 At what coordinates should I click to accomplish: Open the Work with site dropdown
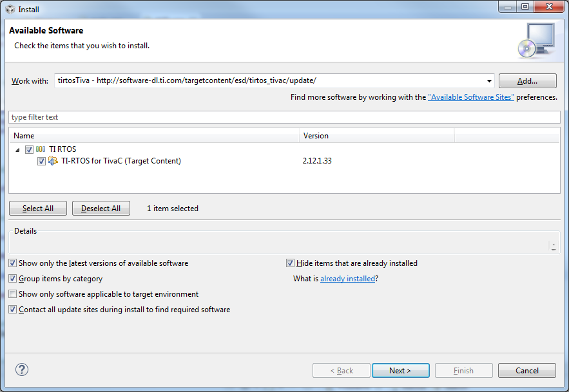489,81
